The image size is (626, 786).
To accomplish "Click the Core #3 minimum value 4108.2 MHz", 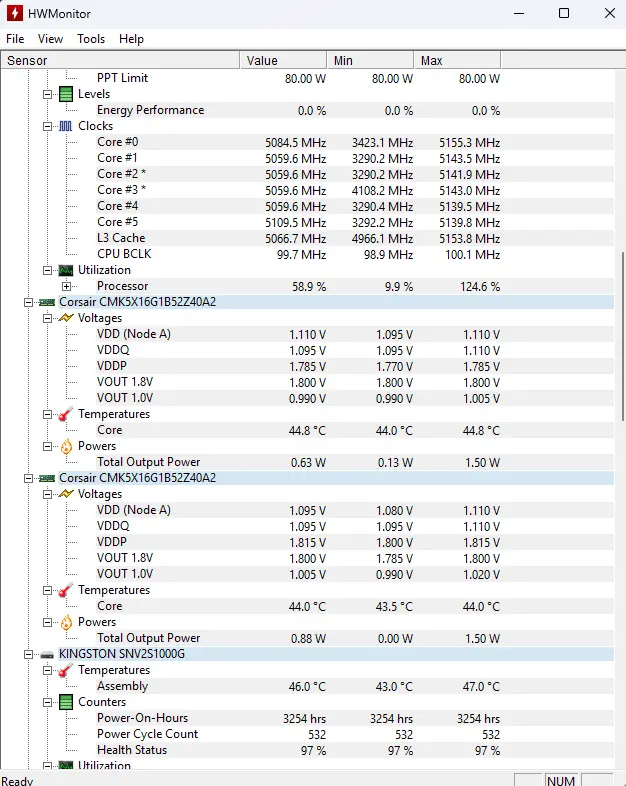I will click(x=382, y=190).
